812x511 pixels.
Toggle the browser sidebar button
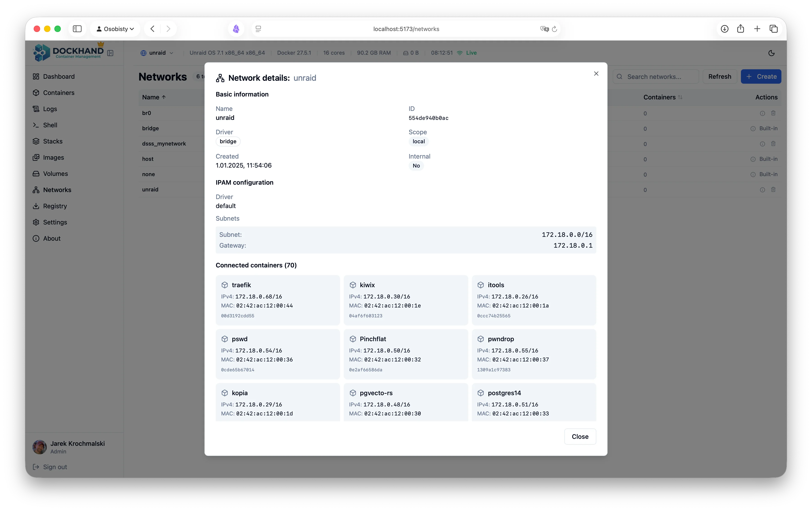click(77, 29)
